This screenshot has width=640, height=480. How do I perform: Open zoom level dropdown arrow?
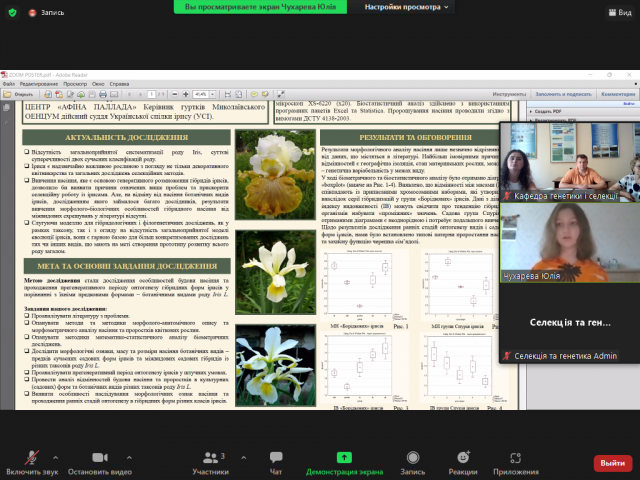click(x=213, y=94)
